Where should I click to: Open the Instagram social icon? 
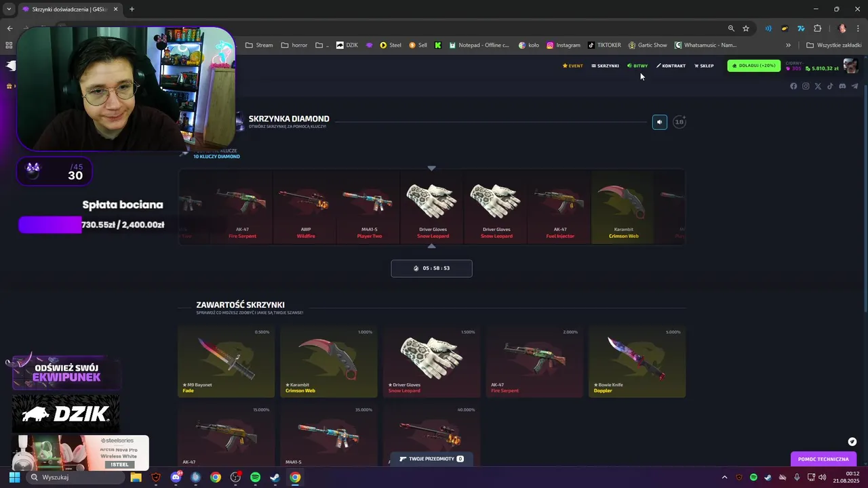(806, 86)
